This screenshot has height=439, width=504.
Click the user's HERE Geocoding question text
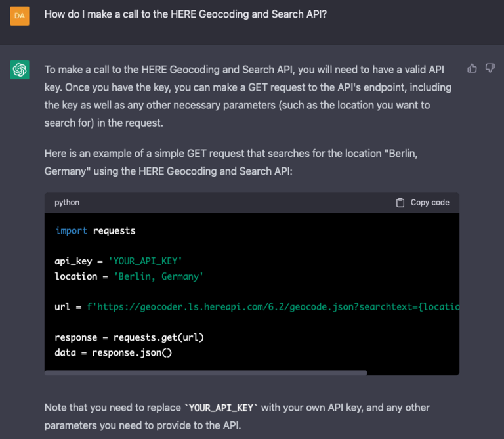click(186, 14)
